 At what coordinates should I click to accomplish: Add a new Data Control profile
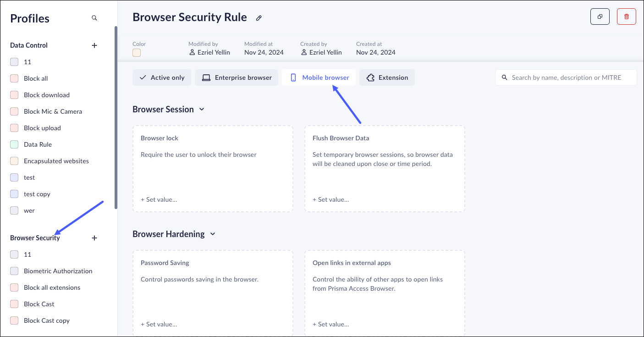tap(94, 45)
